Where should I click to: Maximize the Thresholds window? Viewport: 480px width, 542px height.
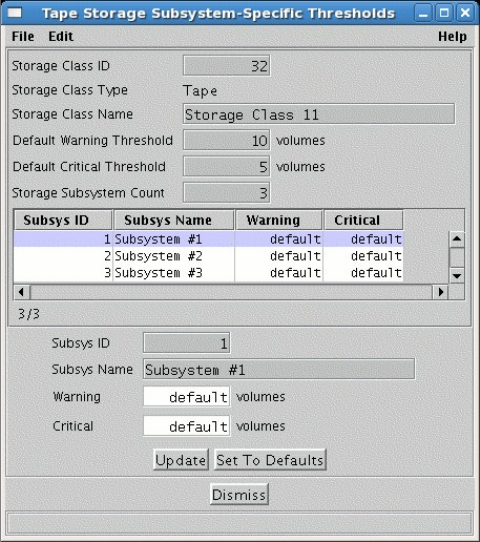click(x=444, y=13)
